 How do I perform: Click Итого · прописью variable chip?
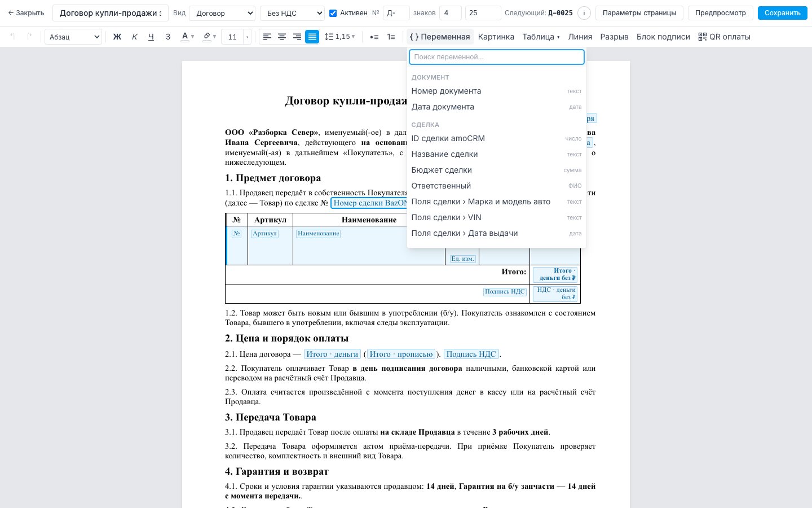pyautogui.click(x=401, y=354)
